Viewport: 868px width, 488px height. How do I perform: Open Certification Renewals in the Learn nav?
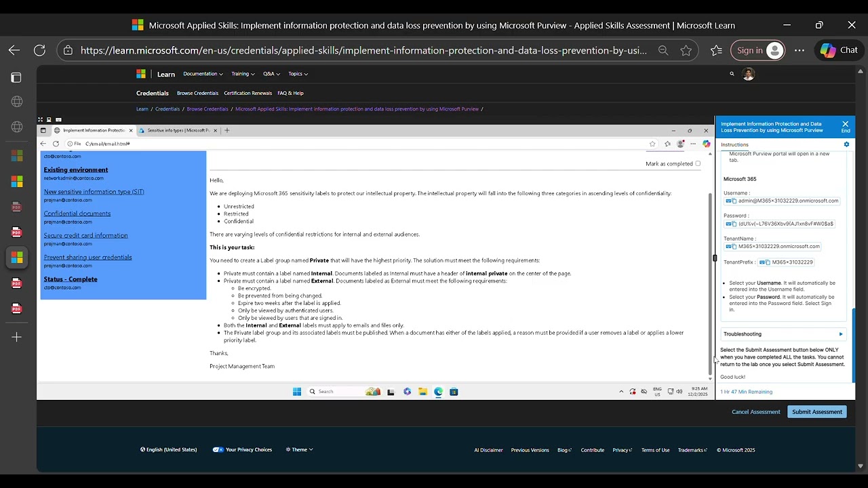click(248, 93)
